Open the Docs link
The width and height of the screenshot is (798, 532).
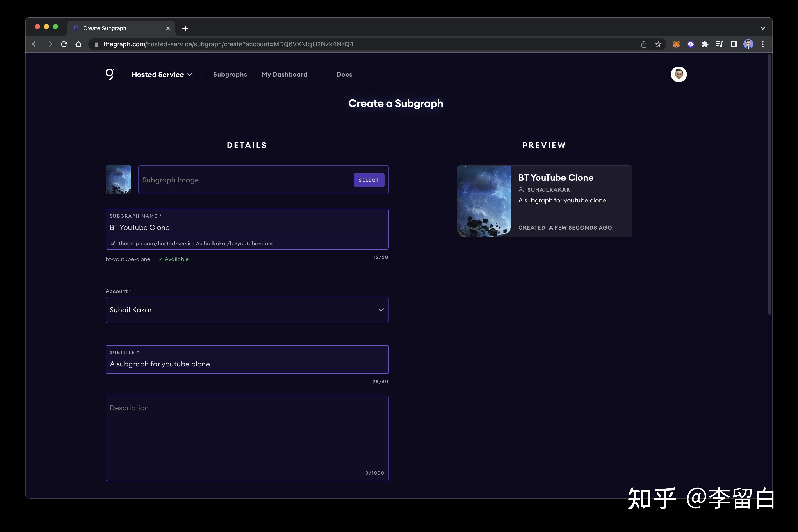click(x=344, y=74)
